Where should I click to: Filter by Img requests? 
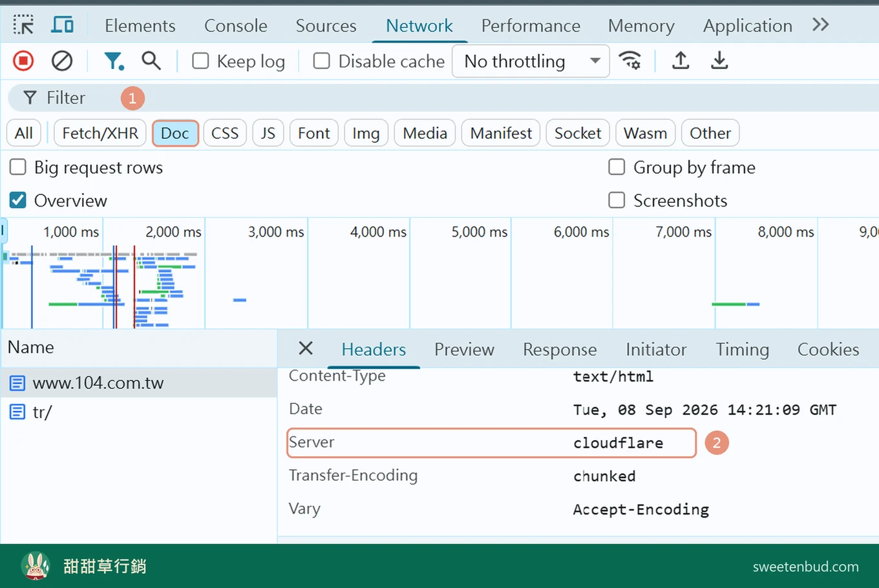pos(366,133)
